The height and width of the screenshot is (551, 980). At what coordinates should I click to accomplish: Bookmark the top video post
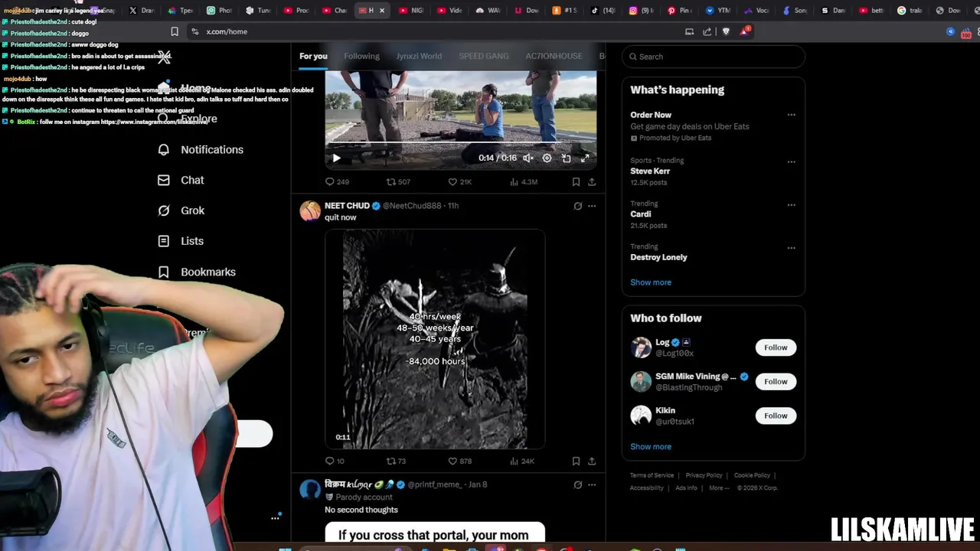576,181
